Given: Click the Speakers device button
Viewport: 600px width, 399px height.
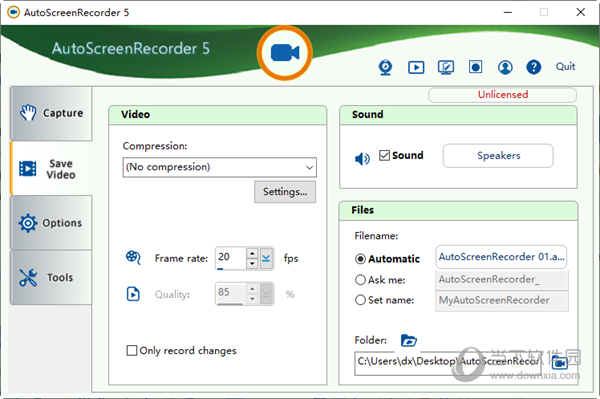Looking at the screenshot, I should pyautogui.click(x=498, y=156).
